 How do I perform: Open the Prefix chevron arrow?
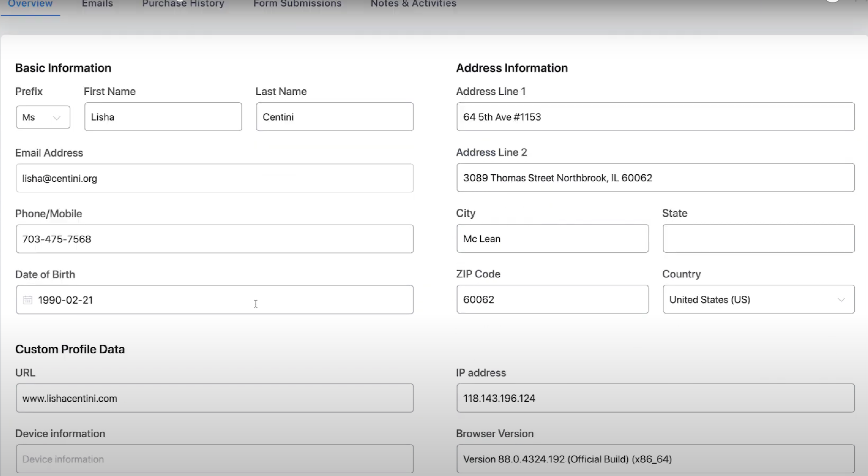coord(56,117)
